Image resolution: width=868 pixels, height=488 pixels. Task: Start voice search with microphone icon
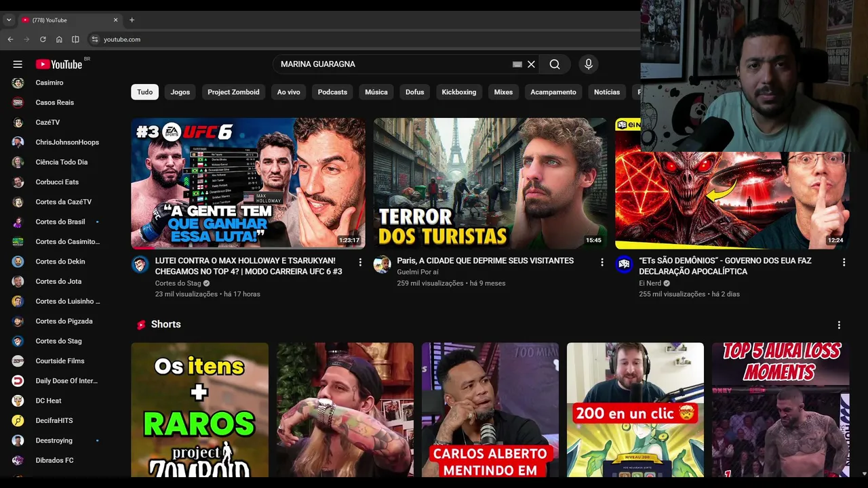pyautogui.click(x=589, y=64)
